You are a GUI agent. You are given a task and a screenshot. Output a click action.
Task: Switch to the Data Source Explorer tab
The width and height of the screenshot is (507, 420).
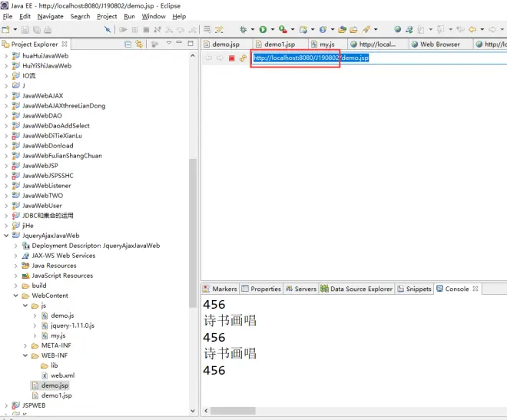tap(357, 289)
